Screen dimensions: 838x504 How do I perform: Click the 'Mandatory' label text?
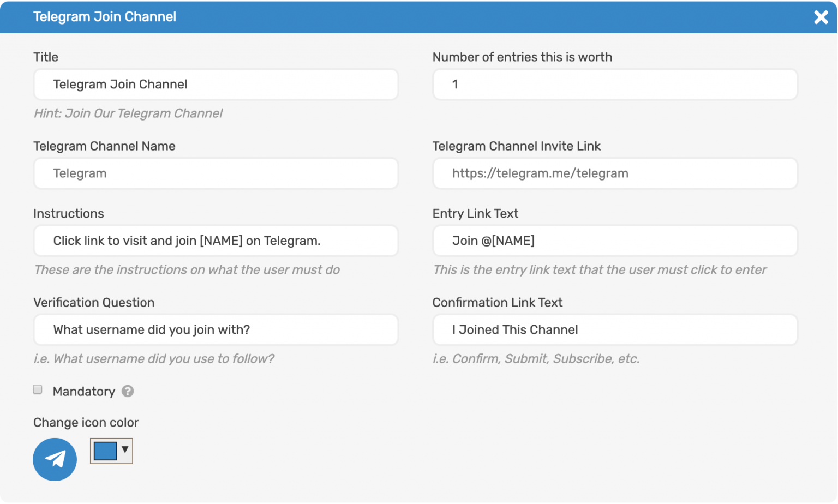(84, 392)
